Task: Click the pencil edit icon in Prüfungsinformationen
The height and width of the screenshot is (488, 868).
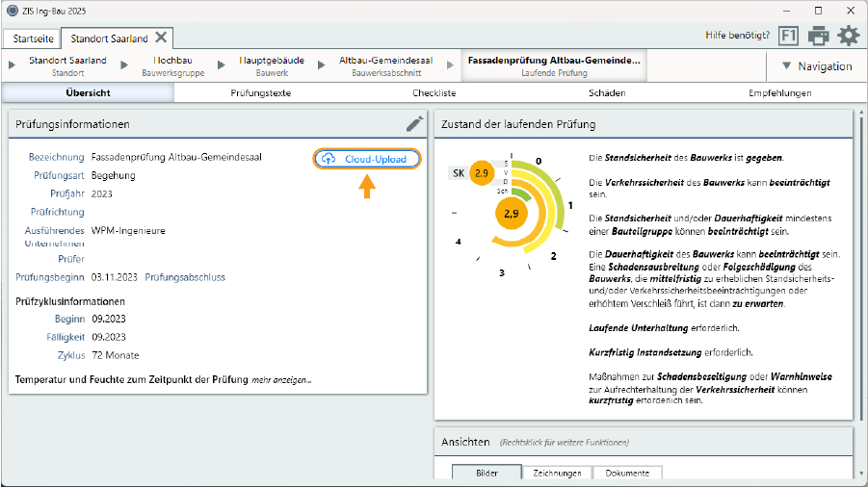Action: pos(414,123)
